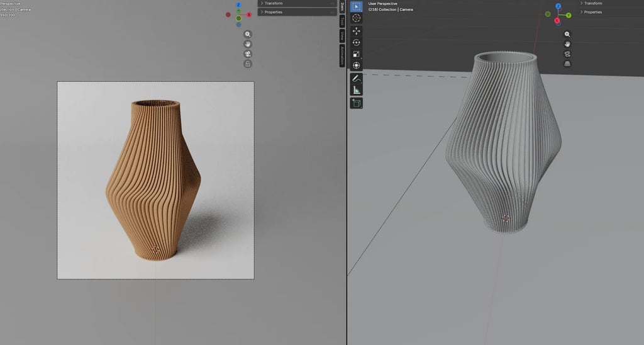Choose the Measure tool
The image size is (644, 345).
tap(356, 90)
